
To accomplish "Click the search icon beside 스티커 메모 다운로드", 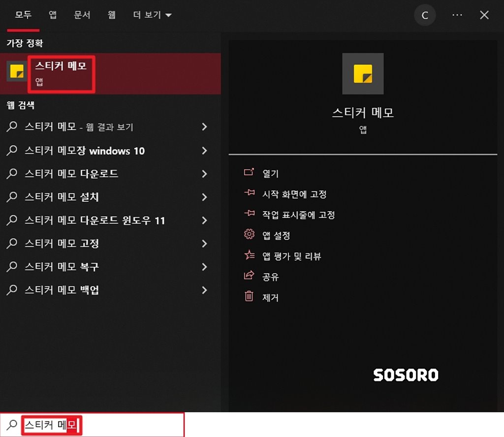I will (x=12, y=174).
